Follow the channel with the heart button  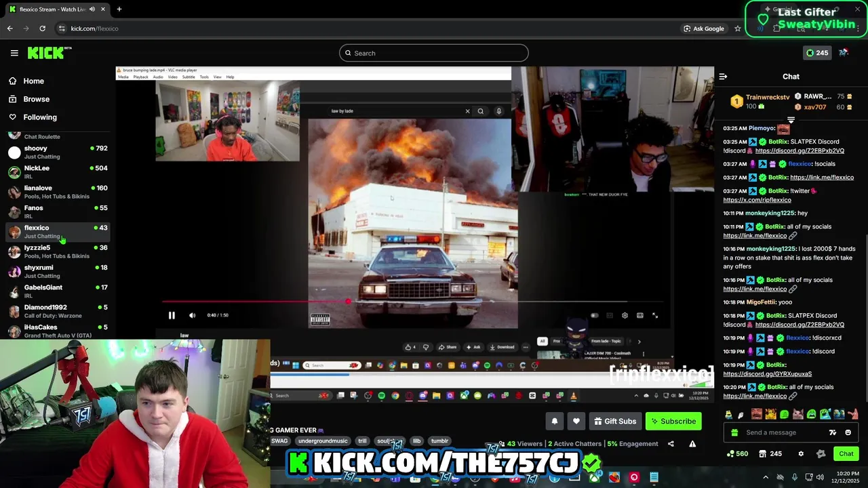(x=576, y=421)
